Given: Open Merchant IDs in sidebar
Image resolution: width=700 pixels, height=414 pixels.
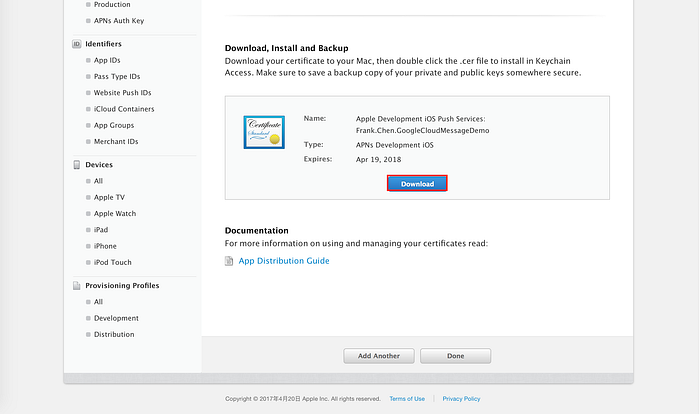Looking at the screenshot, I should 116,142.
